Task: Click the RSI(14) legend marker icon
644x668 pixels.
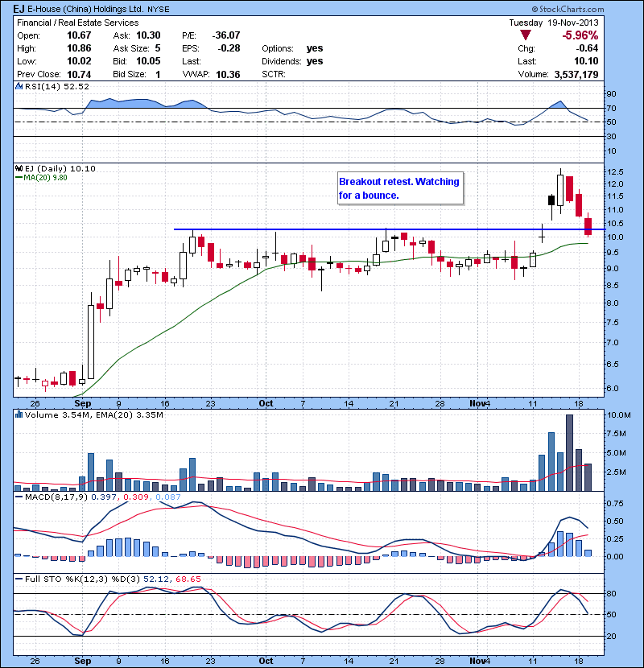Action: 19,87
